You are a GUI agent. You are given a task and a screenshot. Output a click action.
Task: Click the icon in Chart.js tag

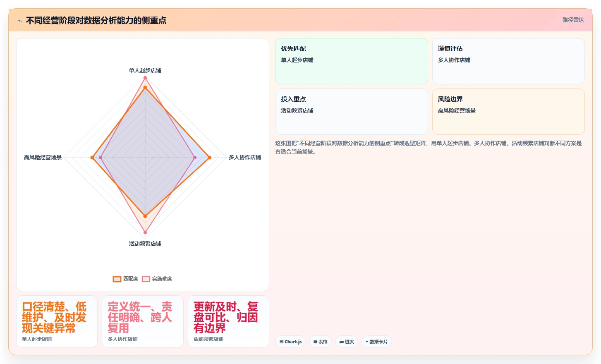coord(281,342)
